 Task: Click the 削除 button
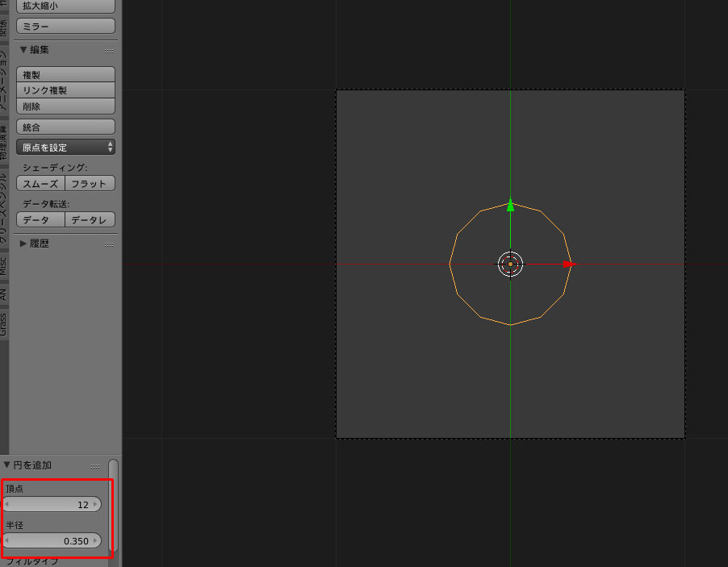65,106
